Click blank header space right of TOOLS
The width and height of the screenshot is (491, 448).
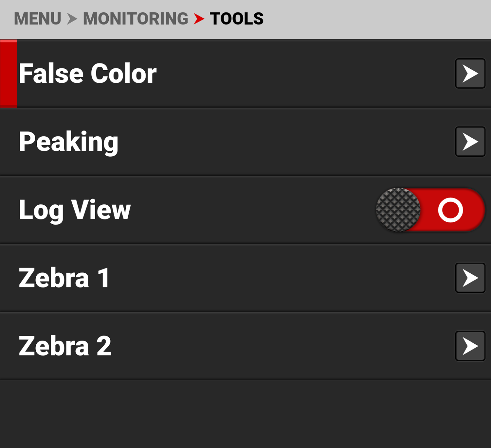[x=376, y=19]
